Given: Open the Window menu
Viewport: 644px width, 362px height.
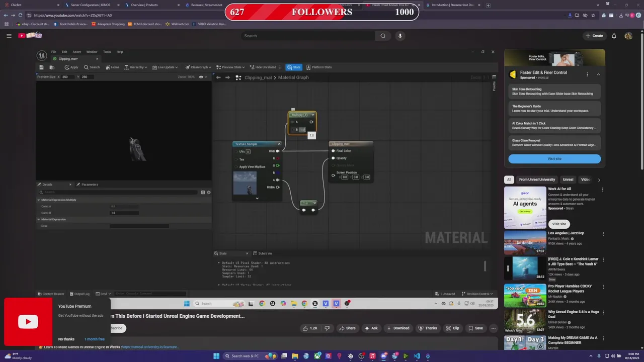Looking at the screenshot, I should (92, 52).
